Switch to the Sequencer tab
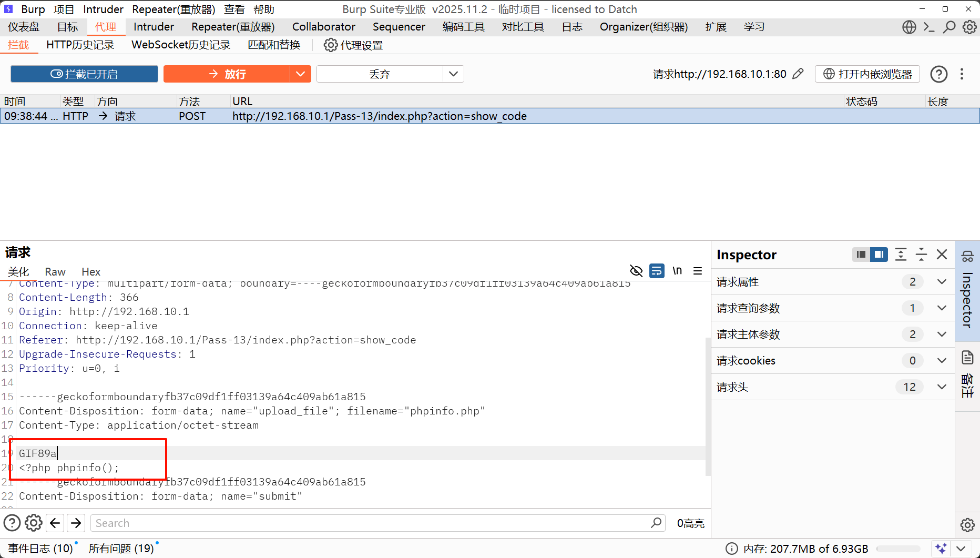This screenshot has width=980, height=558. 399,27
